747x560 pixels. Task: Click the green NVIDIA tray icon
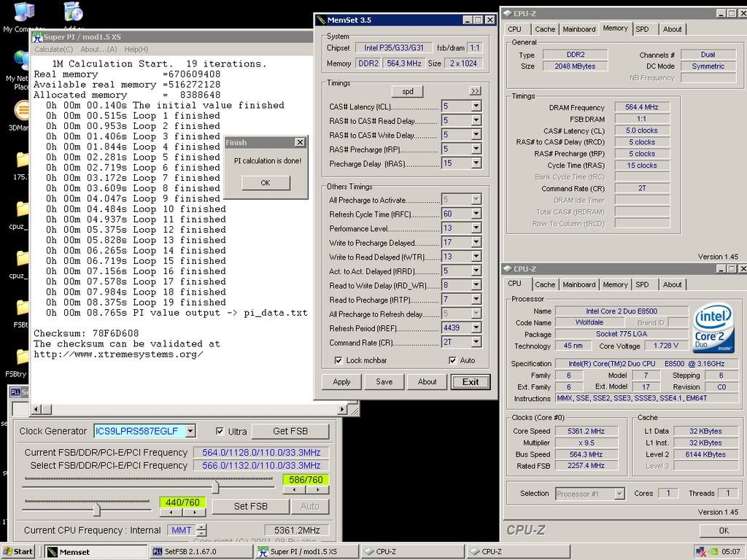click(713, 551)
